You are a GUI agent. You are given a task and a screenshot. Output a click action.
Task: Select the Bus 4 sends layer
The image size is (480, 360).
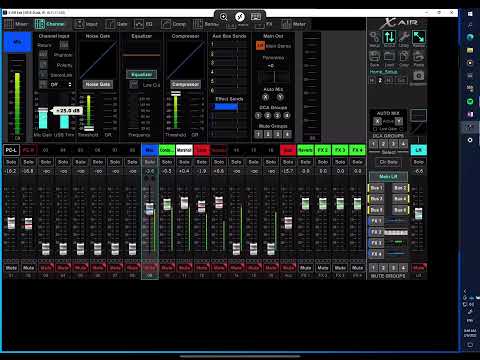400,199
